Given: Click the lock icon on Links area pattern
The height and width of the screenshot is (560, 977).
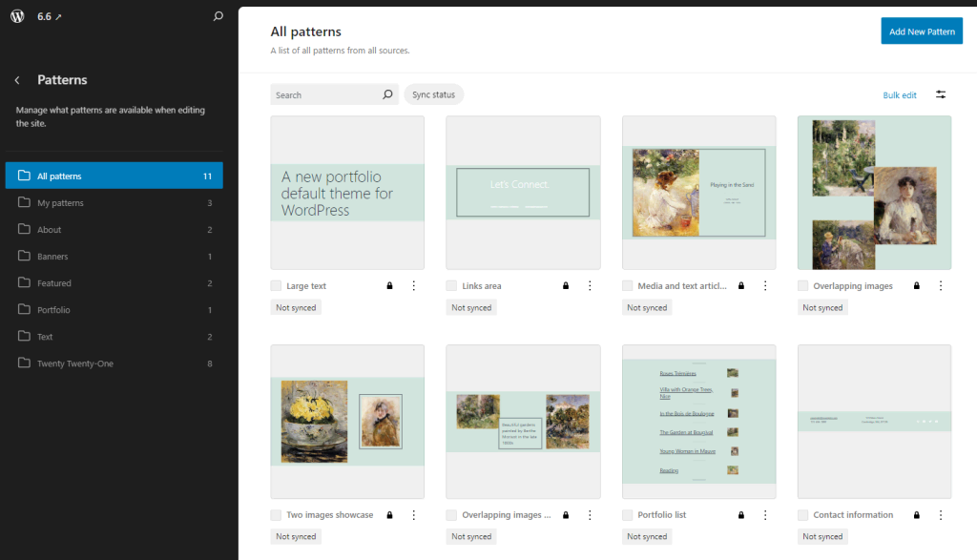Looking at the screenshot, I should click(565, 285).
